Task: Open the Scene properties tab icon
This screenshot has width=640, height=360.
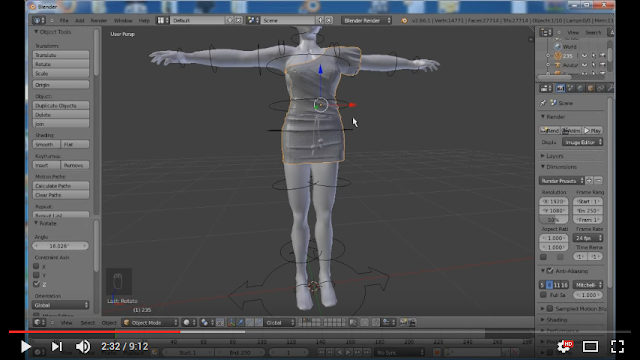Action: coord(570,88)
